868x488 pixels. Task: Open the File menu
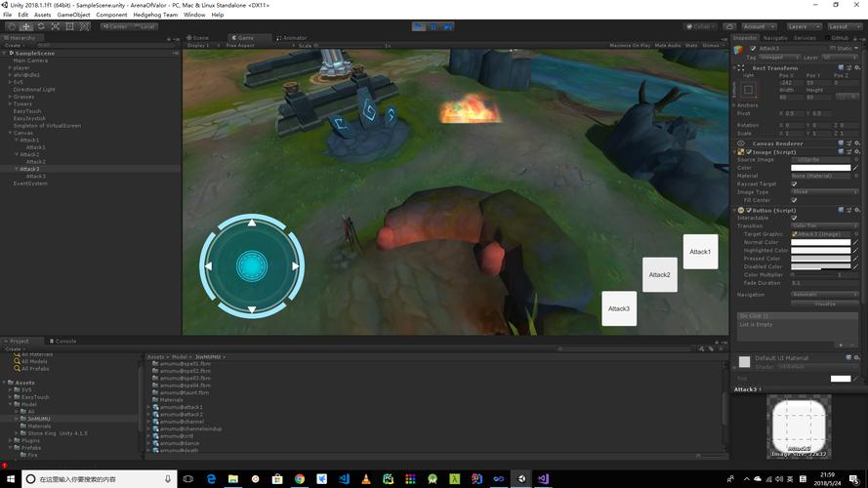pyautogui.click(x=7, y=15)
